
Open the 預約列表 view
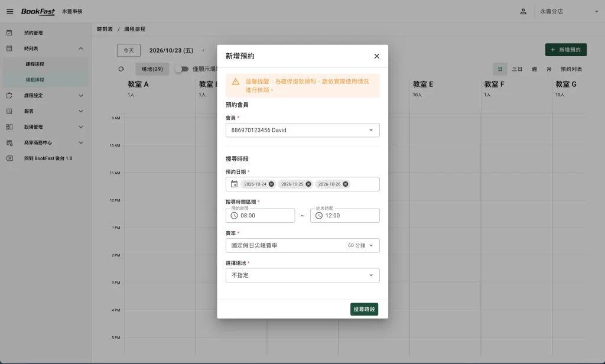pyautogui.click(x=571, y=69)
